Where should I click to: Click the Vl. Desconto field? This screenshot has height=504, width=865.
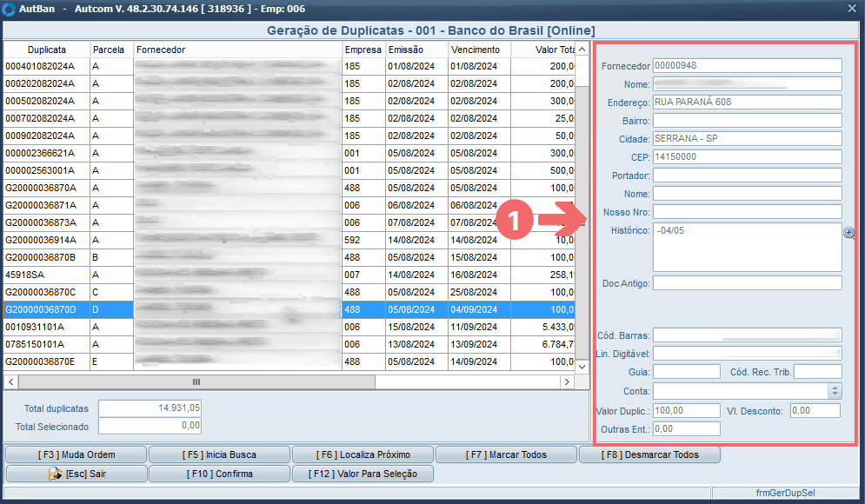[815, 411]
